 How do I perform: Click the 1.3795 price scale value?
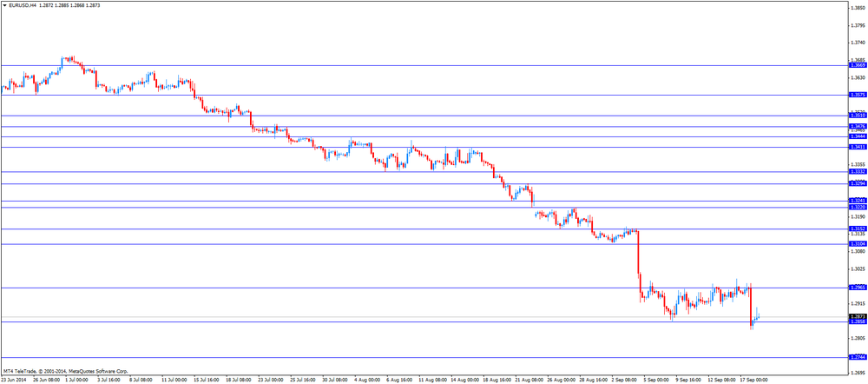(858, 25)
